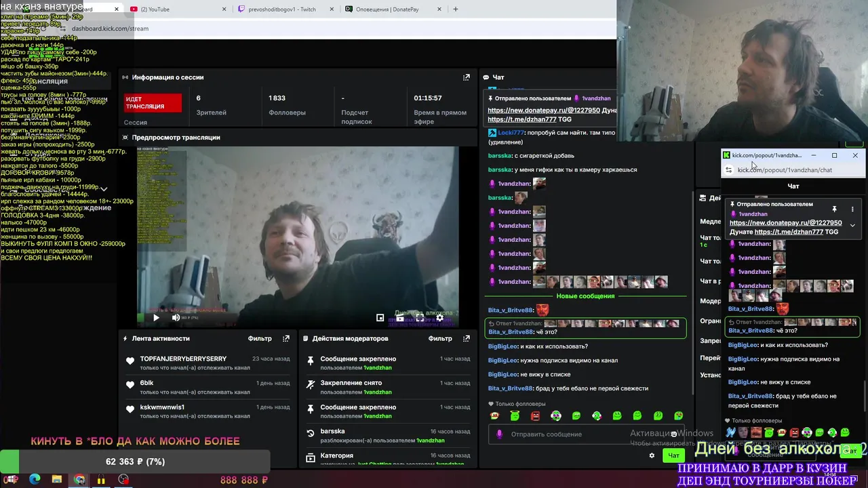Unpin message in popout chat window
Screen dimensions: 868x488
pyautogui.click(x=834, y=209)
